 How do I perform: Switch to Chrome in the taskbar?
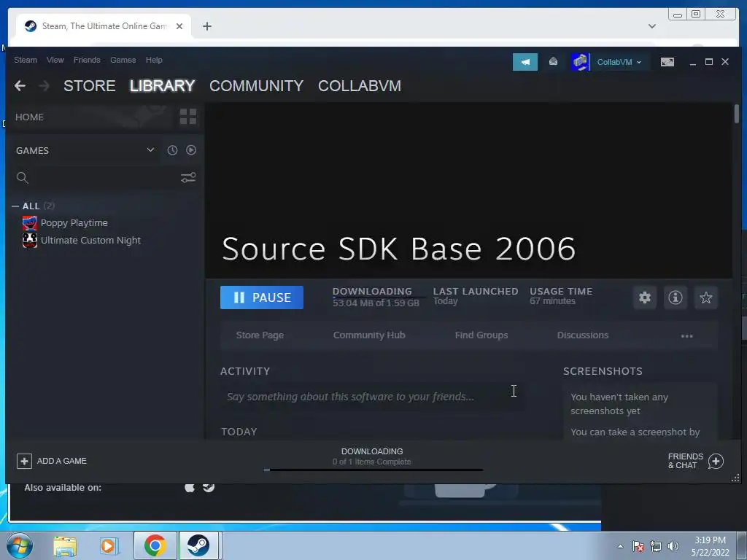(x=155, y=545)
